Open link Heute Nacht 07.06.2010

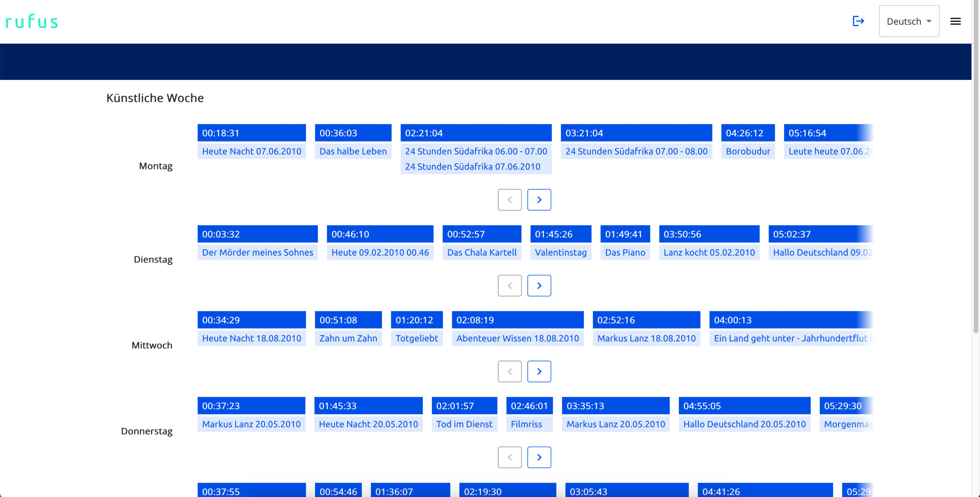click(252, 152)
